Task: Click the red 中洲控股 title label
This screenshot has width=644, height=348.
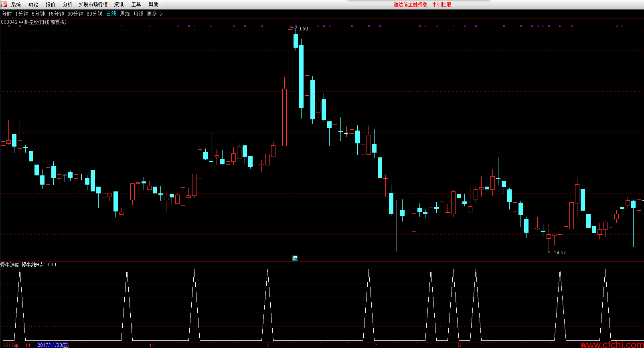Action: 442,4
